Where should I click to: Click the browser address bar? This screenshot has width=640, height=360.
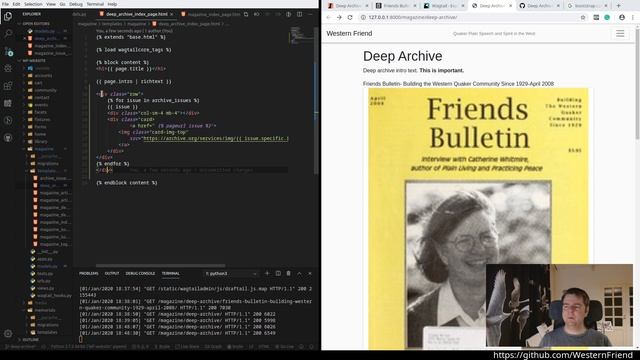coord(469,18)
